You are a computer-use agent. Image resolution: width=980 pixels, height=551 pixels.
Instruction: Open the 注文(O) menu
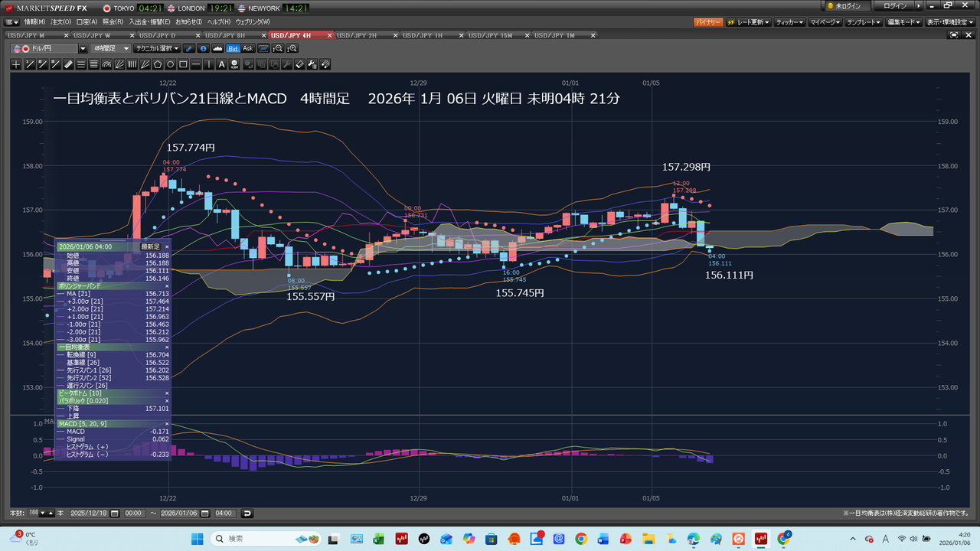pyautogui.click(x=61, y=22)
